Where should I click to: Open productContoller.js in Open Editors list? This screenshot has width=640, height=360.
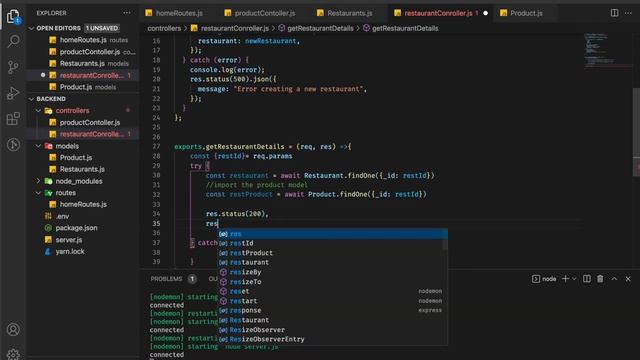83,52
